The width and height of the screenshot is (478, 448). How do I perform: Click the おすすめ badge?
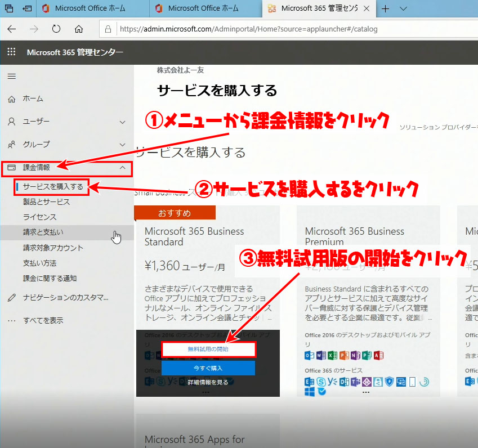175,213
